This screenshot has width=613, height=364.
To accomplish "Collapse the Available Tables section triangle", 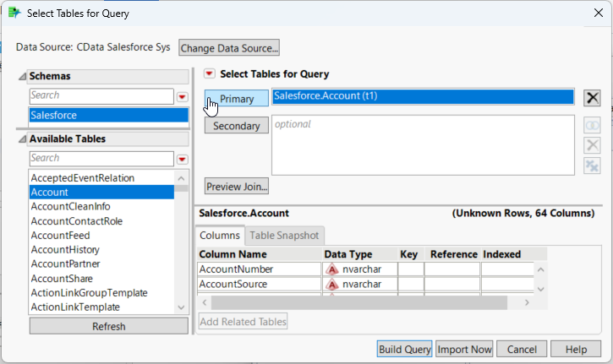I will pos(21,139).
